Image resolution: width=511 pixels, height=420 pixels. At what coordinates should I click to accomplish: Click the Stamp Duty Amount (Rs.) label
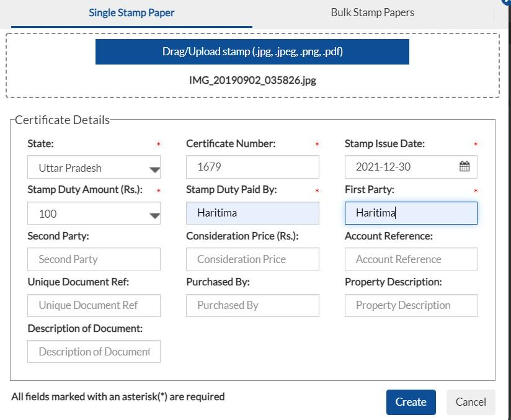(85, 190)
